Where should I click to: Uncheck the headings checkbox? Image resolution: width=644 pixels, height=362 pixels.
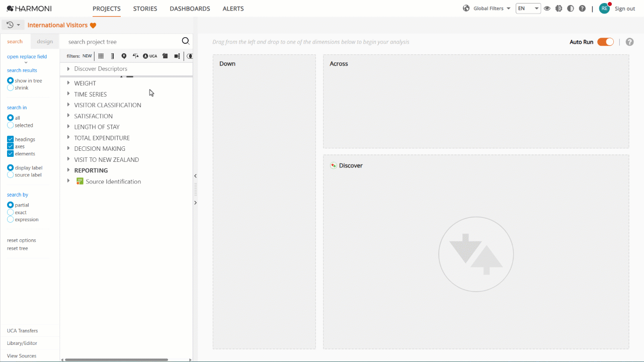(11, 139)
